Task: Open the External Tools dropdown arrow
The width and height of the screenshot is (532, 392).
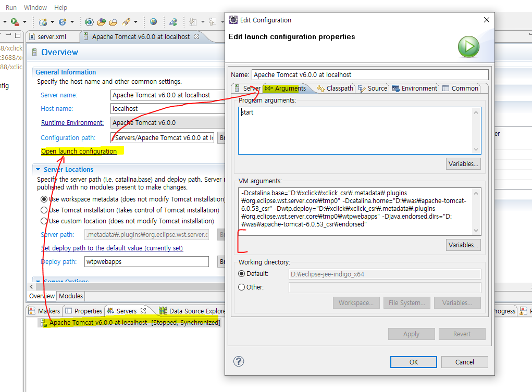Action: [25, 22]
